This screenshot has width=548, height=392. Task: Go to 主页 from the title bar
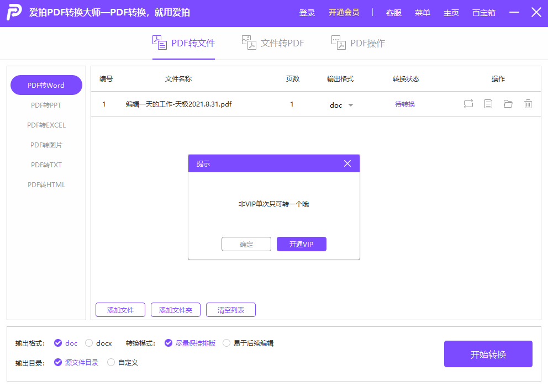pos(451,13)
